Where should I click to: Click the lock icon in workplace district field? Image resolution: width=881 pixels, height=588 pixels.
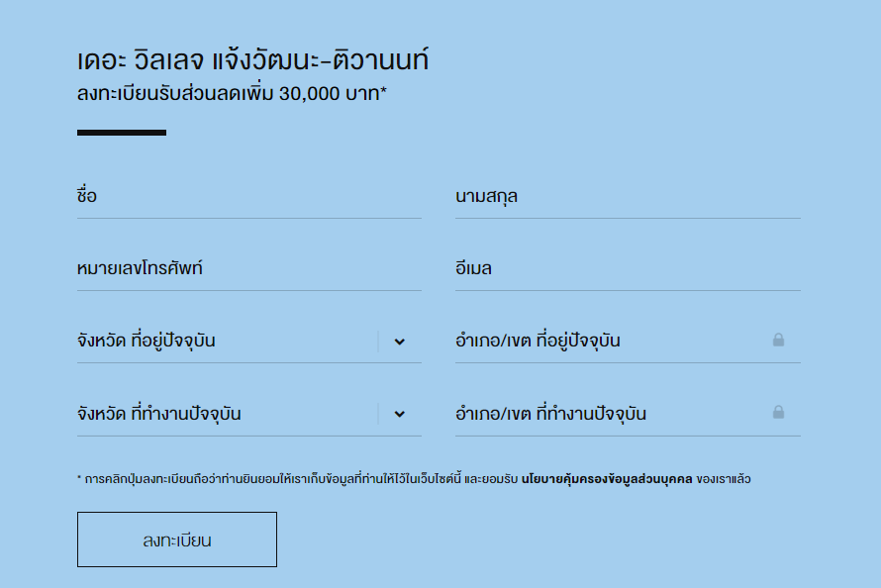[778, 412]
